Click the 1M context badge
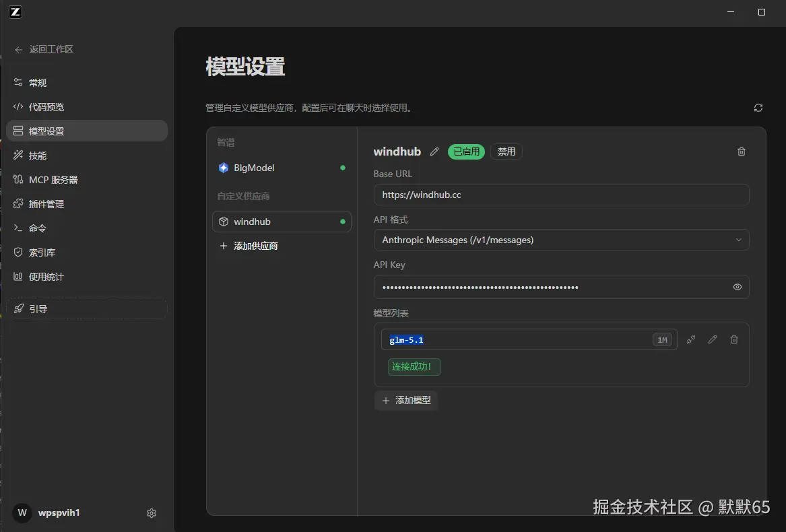 point(662,339)
